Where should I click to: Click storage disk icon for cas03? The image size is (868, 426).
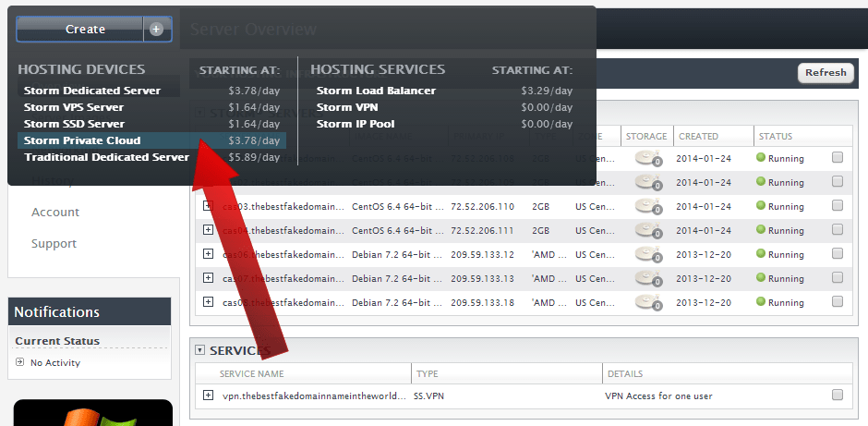click(x=648, y=206)
